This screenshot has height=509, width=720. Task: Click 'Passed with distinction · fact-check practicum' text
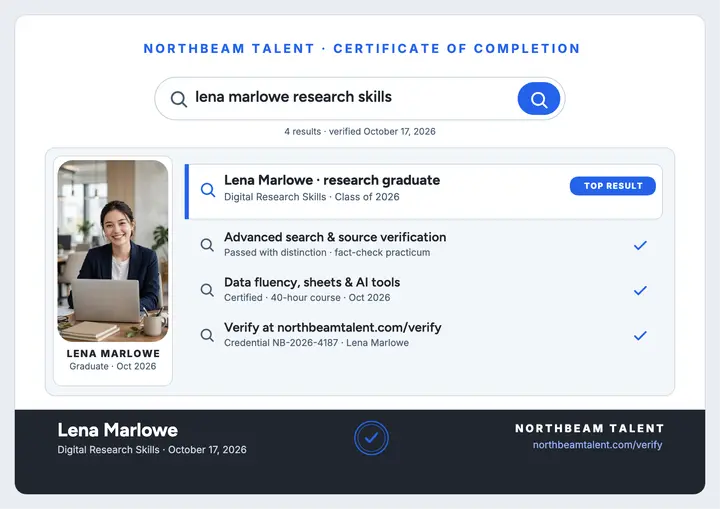click(x=327, y=252)
